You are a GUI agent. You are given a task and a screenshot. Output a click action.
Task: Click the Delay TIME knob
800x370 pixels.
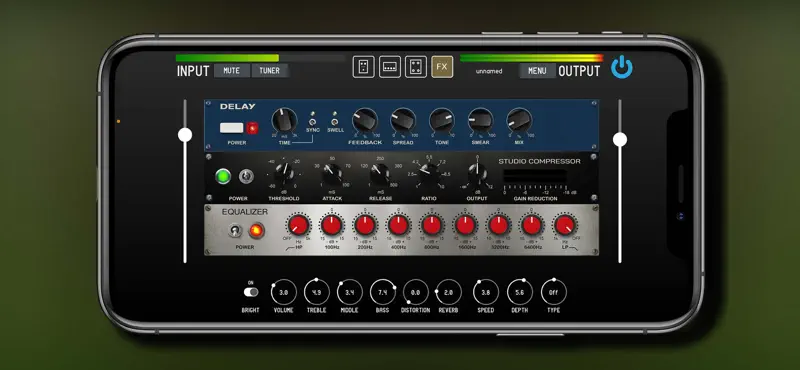pos(284,120)
